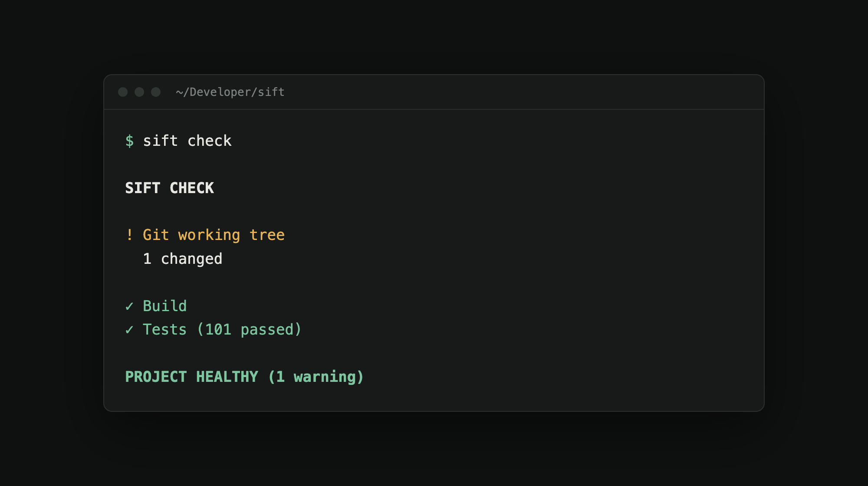The height and width of the screenshot is (486, 868).
Task: Click the middle window control dot
Action: [x=139, y=92]
